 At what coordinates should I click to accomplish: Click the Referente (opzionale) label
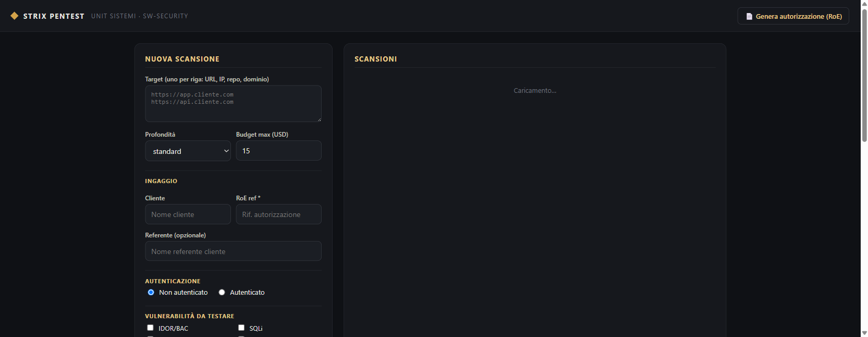coord(175,235)
